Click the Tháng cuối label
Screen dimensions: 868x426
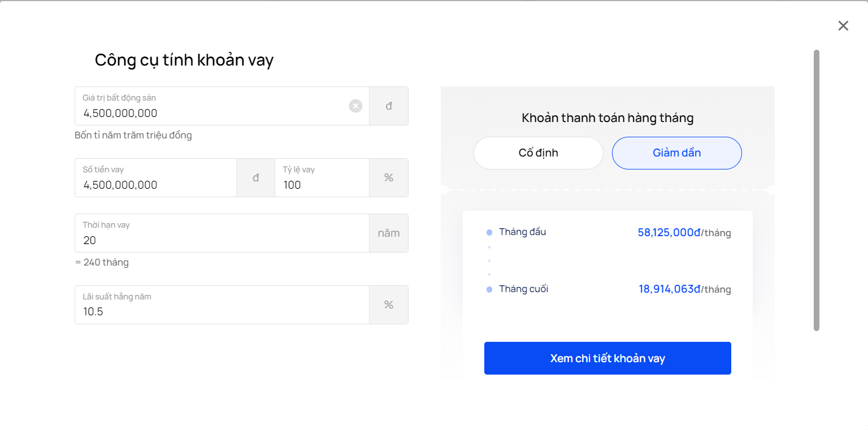(x=524, y=289)
